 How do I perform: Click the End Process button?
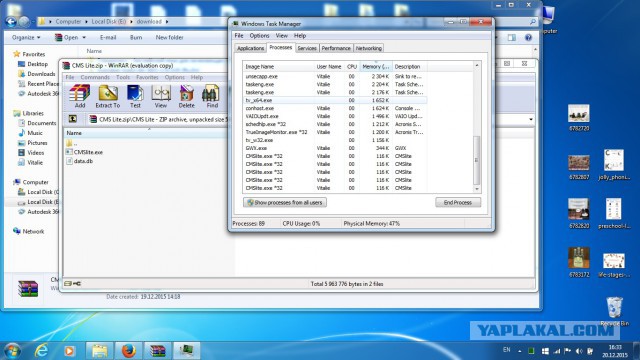click(x=458, y=202)
